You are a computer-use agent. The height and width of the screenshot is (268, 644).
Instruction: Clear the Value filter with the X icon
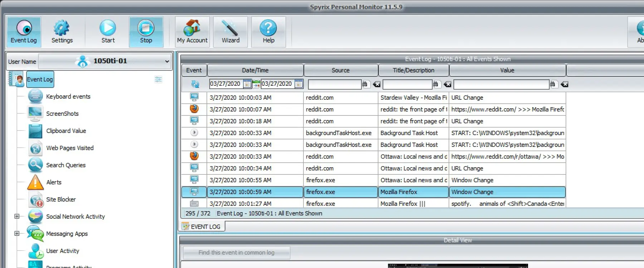coord(564,84)
